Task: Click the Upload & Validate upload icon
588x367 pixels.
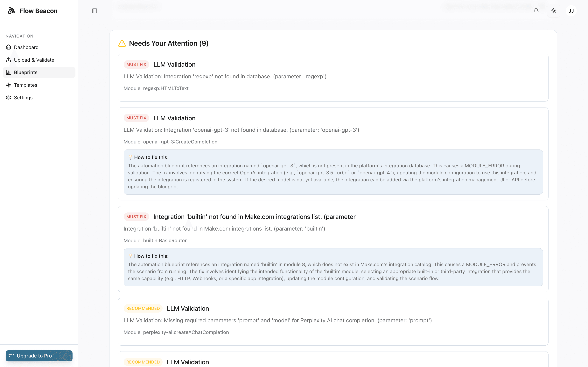Action: tap(9, 60)
